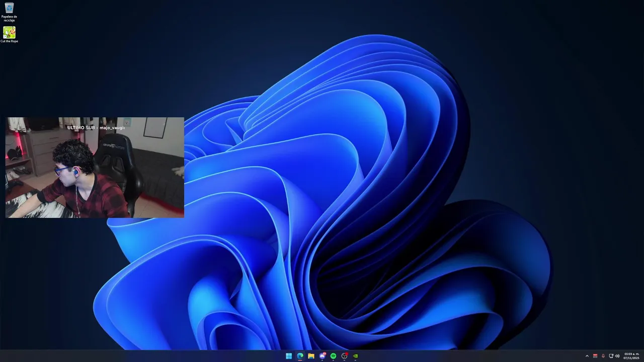
Task: Click the "ULTIMO SUB" text on the webcam overlay
Action: tap(81, 128)
